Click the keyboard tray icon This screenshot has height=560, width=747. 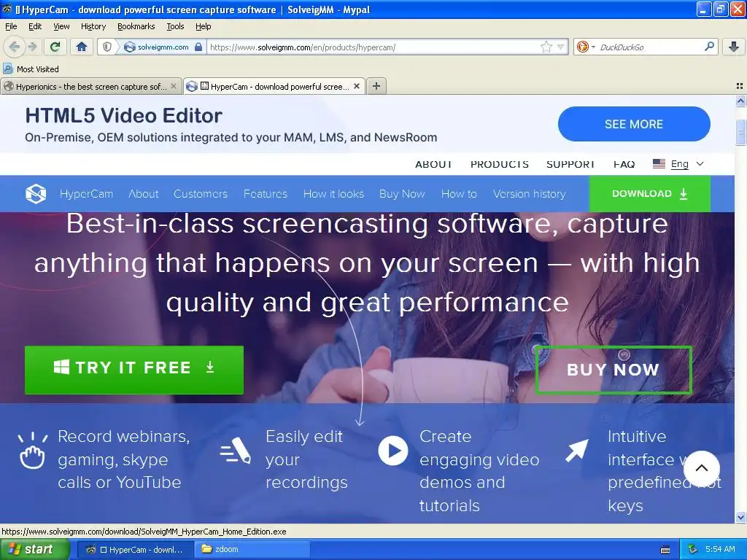pyautogui.click(x=665, y=550)
